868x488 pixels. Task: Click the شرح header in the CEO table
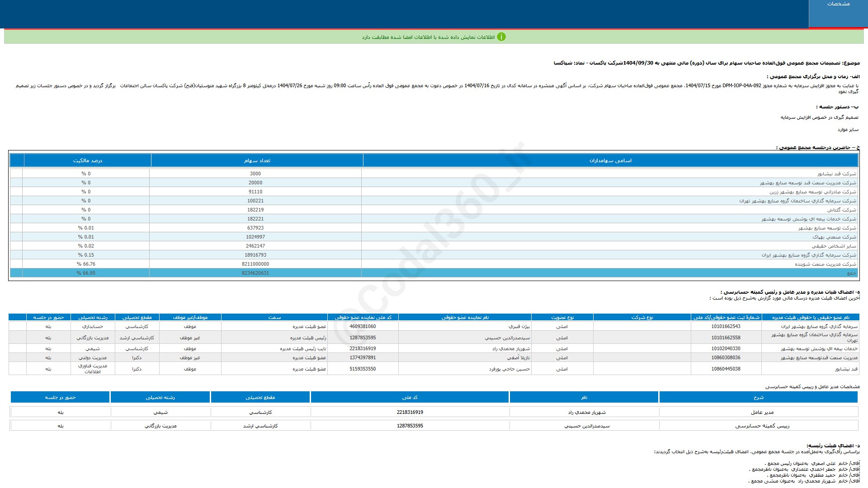758,397
